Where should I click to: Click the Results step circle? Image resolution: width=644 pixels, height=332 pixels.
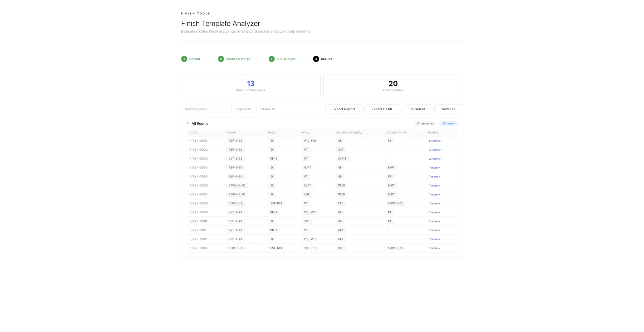316,59
